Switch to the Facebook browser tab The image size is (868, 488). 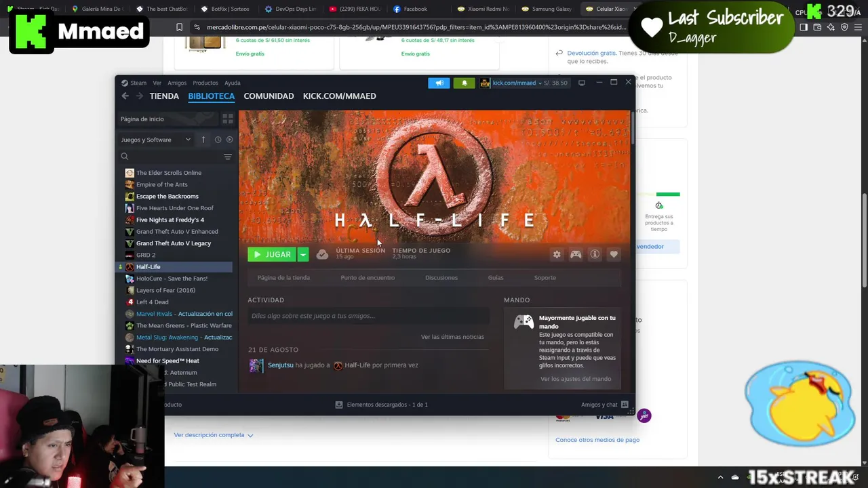409,9
